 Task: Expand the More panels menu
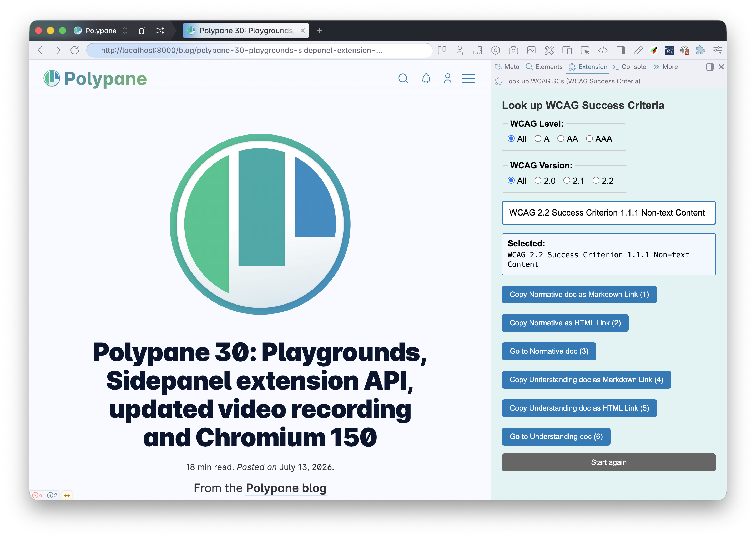666,67
